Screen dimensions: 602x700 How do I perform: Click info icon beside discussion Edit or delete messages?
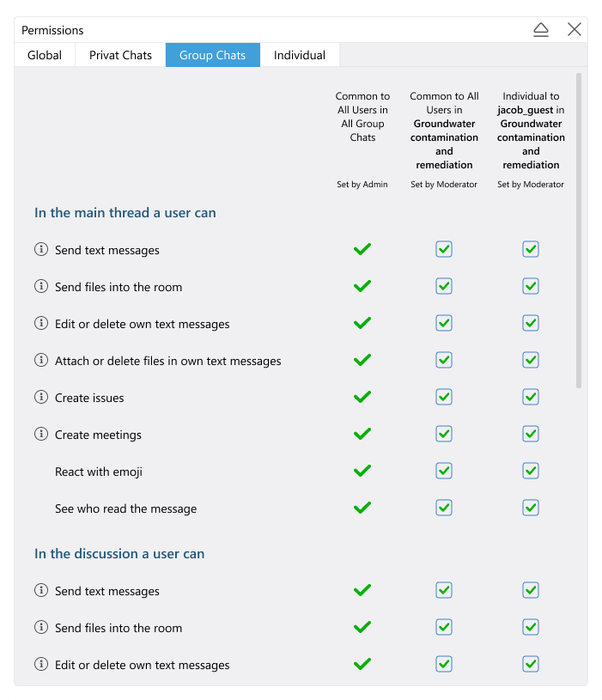pyautogui.click(x=40, y=665)
